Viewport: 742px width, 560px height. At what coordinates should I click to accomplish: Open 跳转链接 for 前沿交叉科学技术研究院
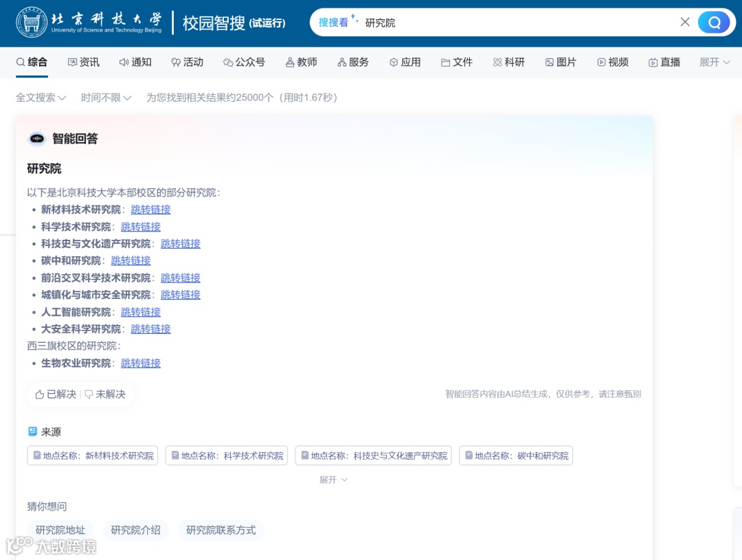point(180,278)
